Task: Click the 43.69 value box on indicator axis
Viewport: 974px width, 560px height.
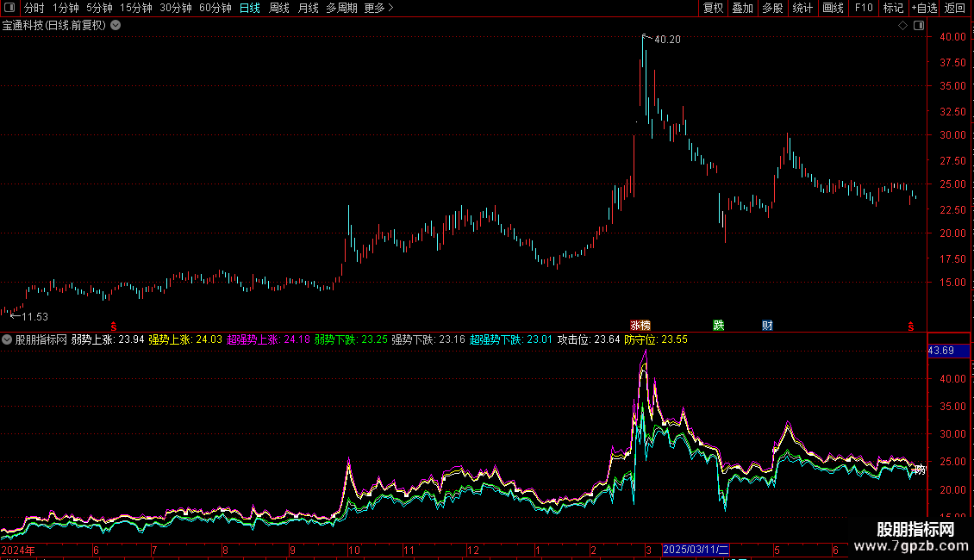Action: pos(948,351)
